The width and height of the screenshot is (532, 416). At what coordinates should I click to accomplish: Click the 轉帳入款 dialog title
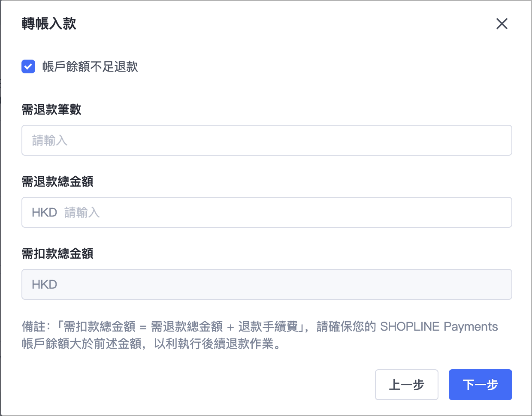(49, 24)
